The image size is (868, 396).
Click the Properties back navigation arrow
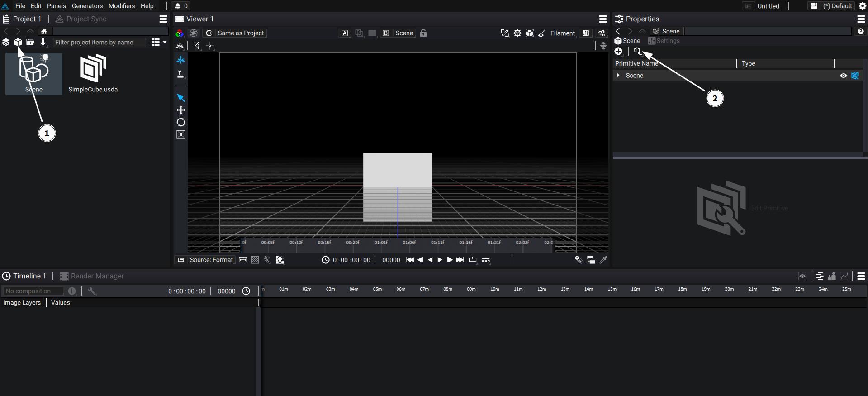pos(618,31)
